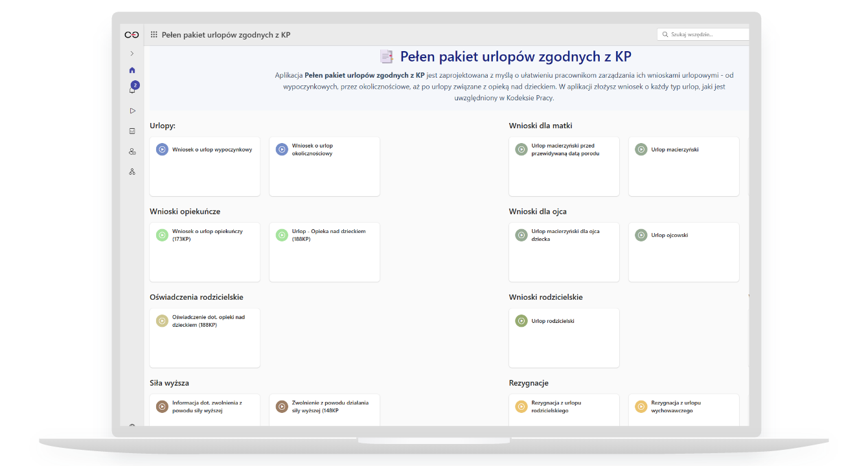Viewport: 868px width, 466px height.
Task: Click play icon on 'Oświadczenie dot. opieki nad dzieckiem'
Action: click(162, 321)
